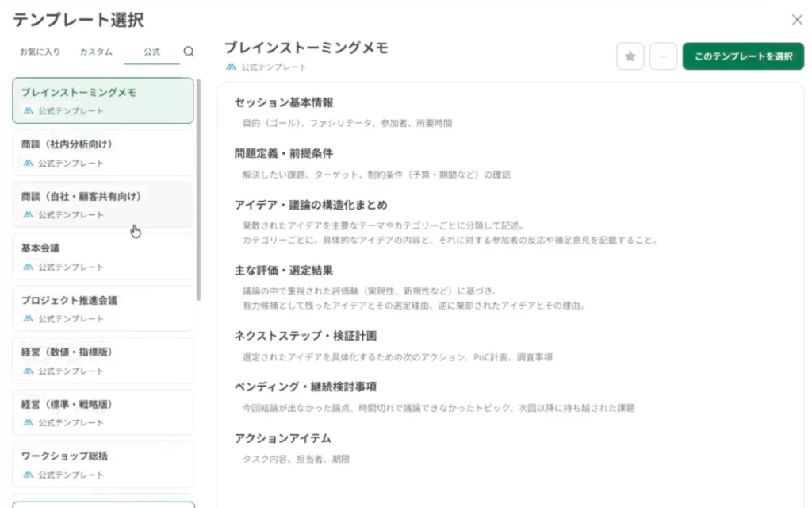Click the star favorite icon button

pyautogui.click(x=630, y=56)
